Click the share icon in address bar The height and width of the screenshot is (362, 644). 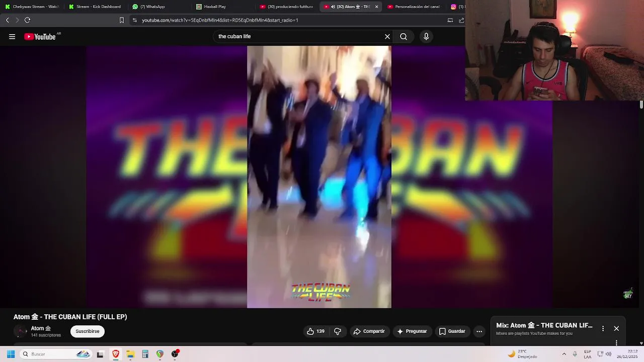[x=461, y=20]
